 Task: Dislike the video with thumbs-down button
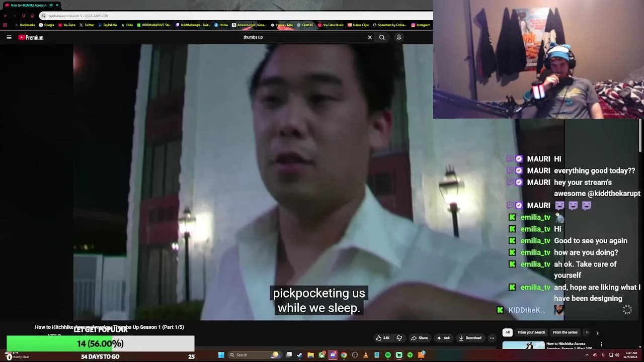pyautogui.click(x=399, y=338)
